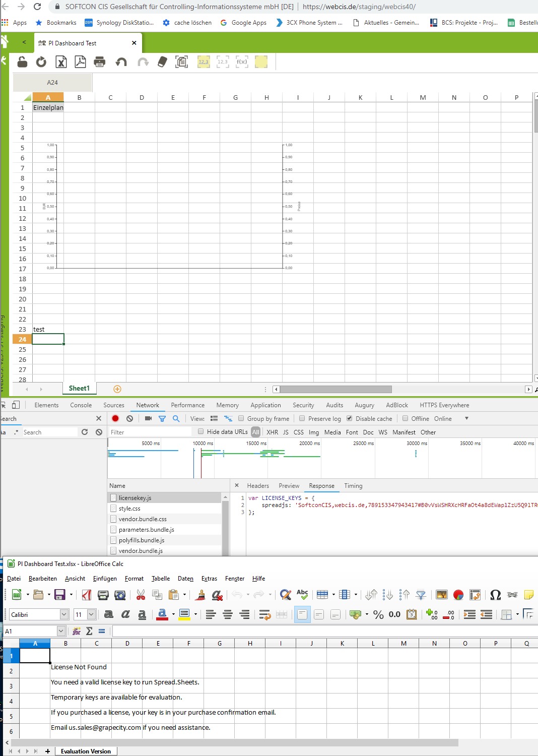Enable the Preserve log checkbox
The image size is (538, 756).
[302, 418]
